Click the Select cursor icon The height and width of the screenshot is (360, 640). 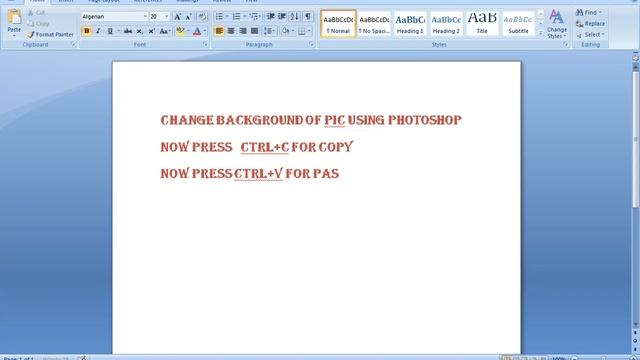579,35
